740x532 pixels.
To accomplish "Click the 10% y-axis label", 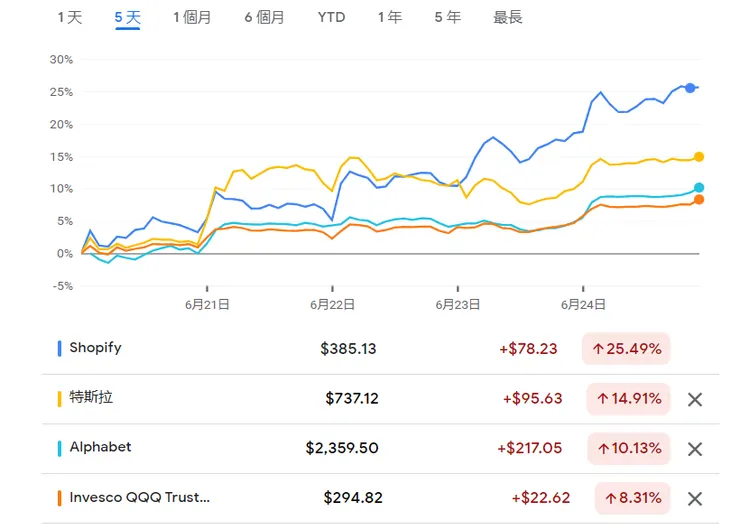I will pos(61,189).
